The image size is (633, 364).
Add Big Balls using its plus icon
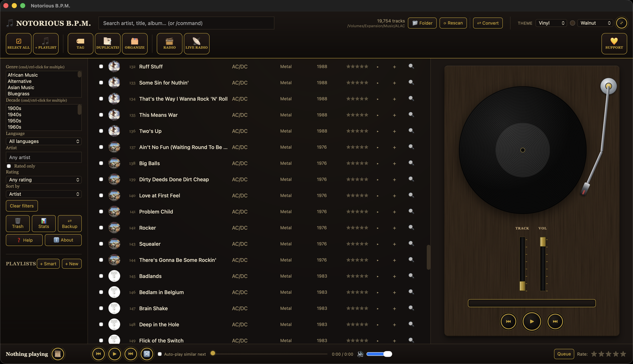[x=394, y=164]
